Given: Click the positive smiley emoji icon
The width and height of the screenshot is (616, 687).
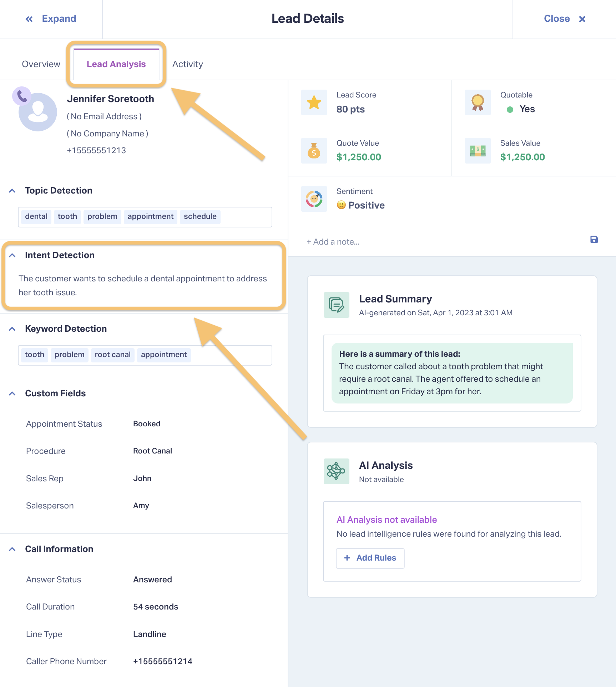Looking at the screenshot, I should pos(341,205).
